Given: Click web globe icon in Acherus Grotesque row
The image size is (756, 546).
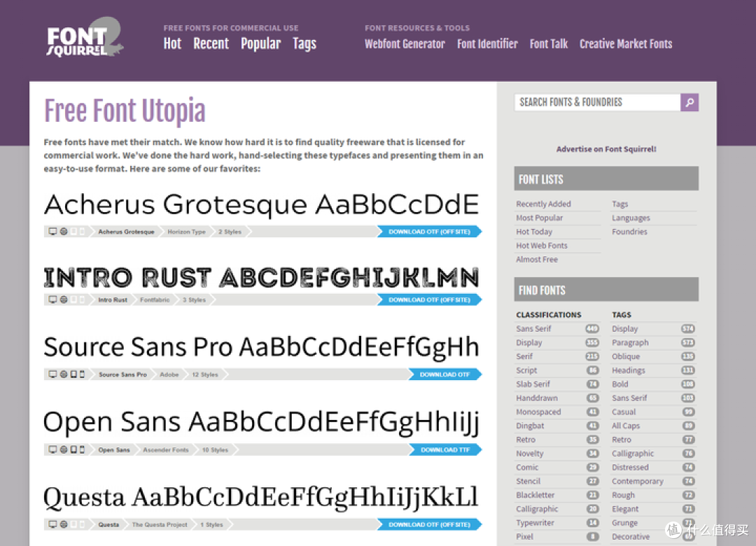Looking at the screenshot, I should click(x=64, y=232).
